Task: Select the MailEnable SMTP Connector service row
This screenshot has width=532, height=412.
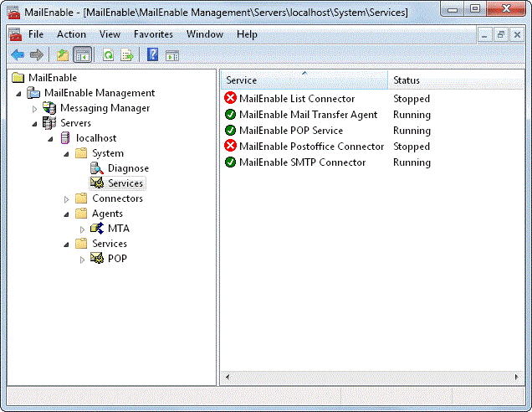Action: tap(302, 162)
